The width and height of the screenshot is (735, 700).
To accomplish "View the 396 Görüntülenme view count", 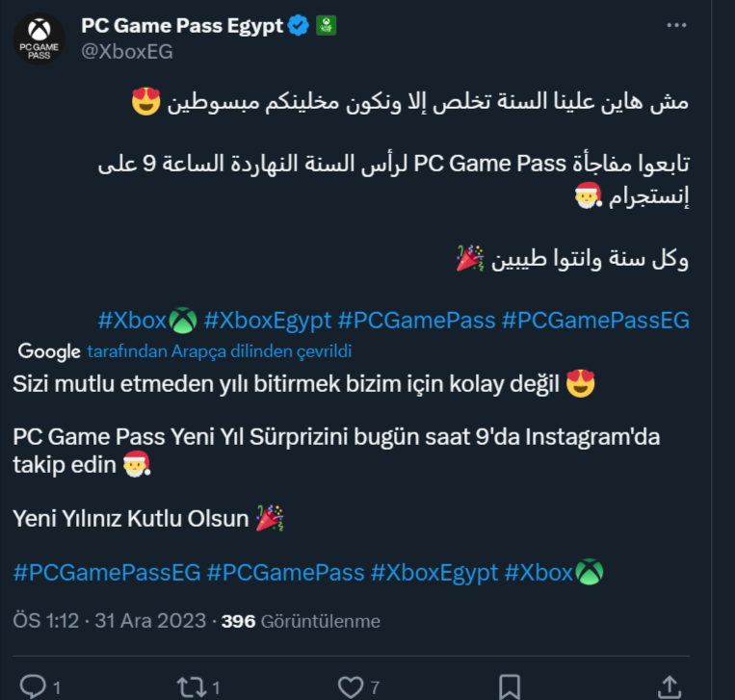I will [x=301, y=621].
